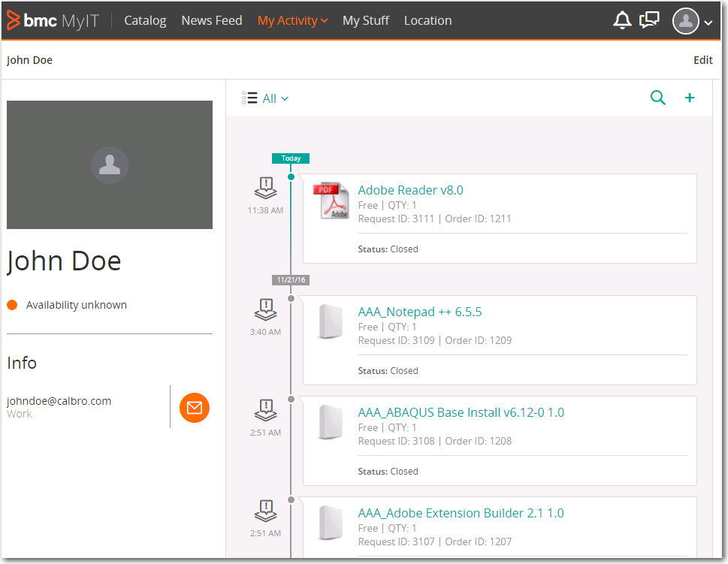Click the 11:38 AM timestamp
The image size is (728, 564).
tap(265, 210)
